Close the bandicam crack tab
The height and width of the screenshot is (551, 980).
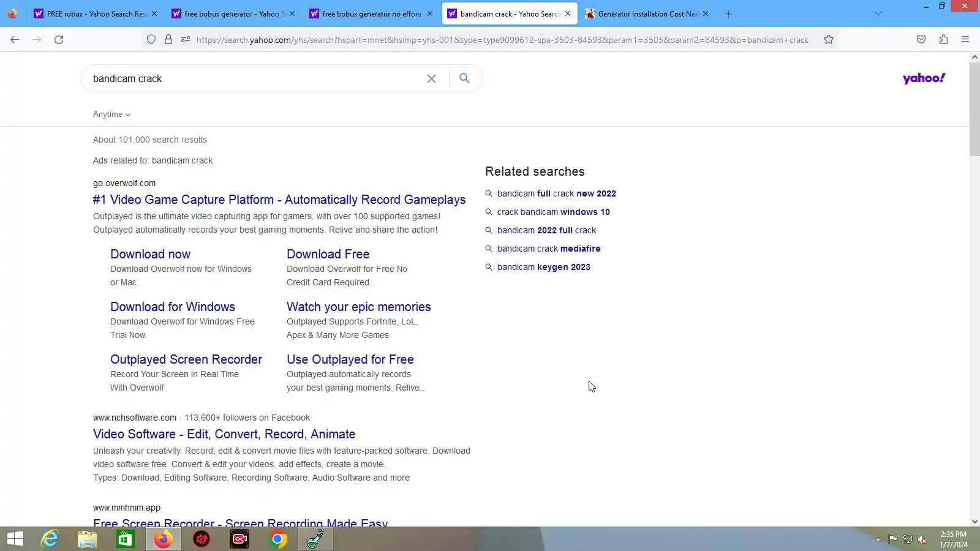click(568, 13)
